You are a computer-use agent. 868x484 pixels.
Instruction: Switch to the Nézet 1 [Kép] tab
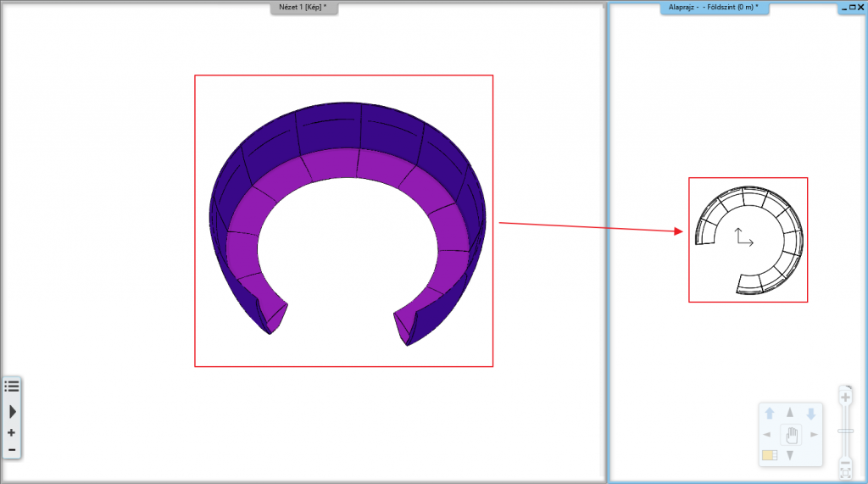tap(304, 8)
